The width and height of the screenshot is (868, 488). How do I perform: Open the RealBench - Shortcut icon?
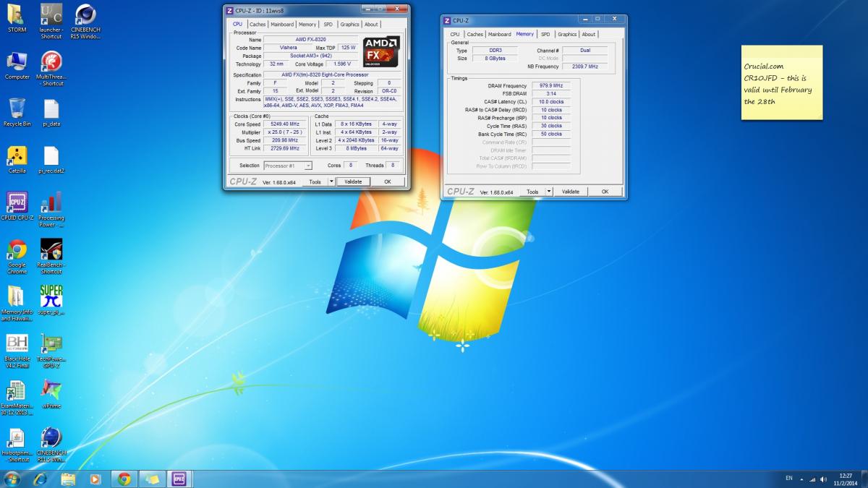pyautogui.click(x=51, y=256)
